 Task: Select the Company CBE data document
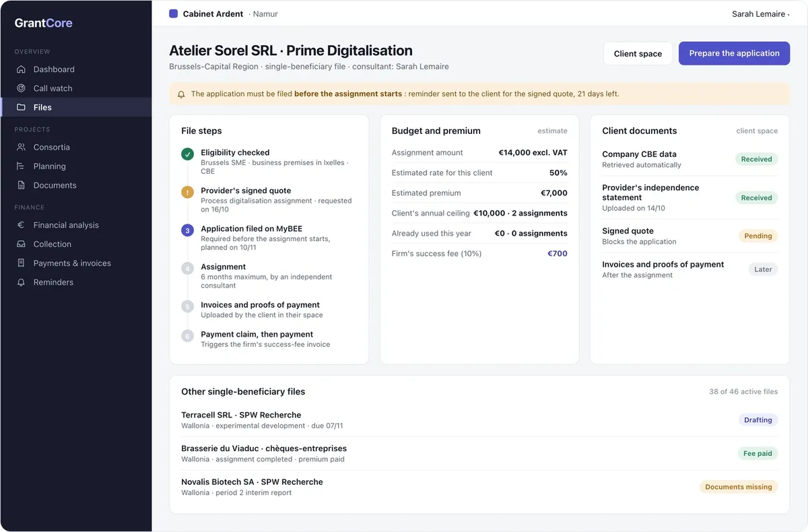coord(689,159)
